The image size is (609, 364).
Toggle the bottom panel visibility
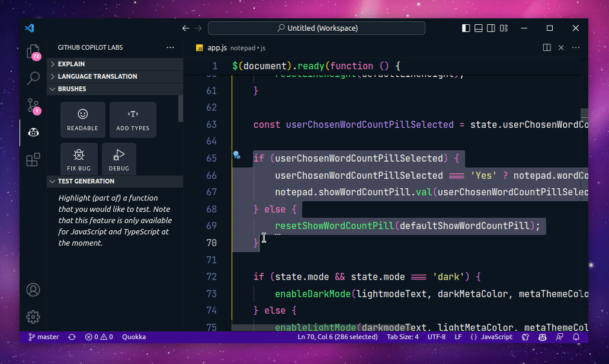pyautogui.click(x=478, y=28)
